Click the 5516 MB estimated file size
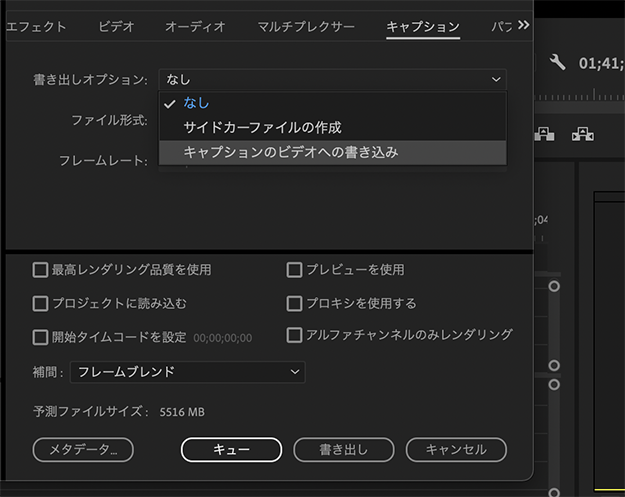625x497 pixels. tap(182, 412)
